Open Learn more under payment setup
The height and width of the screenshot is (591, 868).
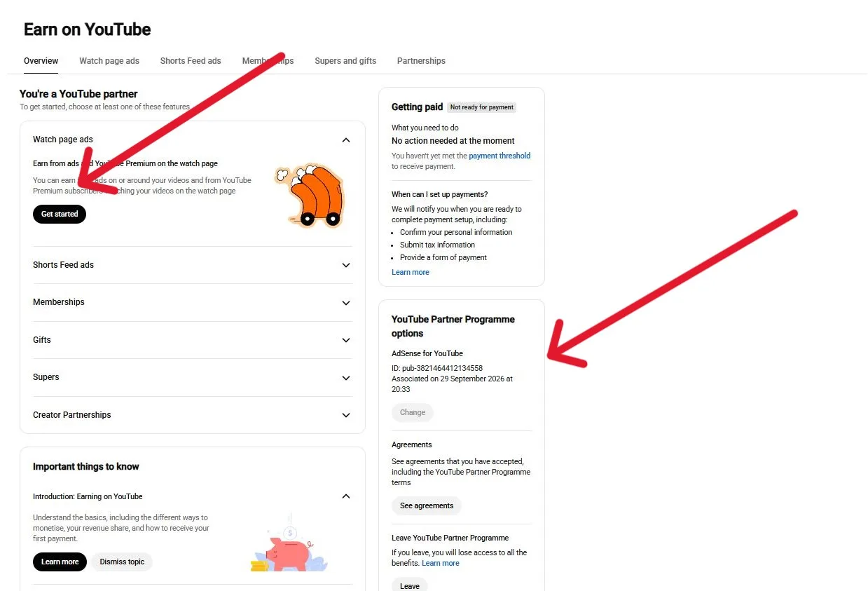coord(411,272)
